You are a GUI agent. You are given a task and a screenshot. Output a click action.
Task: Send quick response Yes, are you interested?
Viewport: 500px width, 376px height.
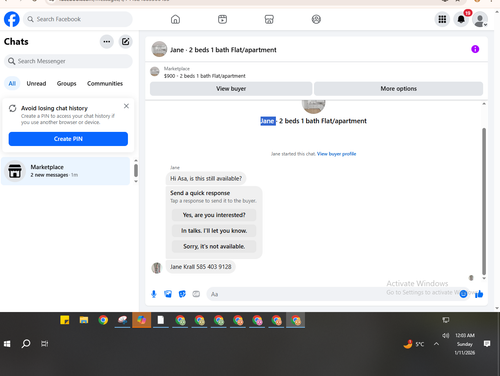(214, 215)
